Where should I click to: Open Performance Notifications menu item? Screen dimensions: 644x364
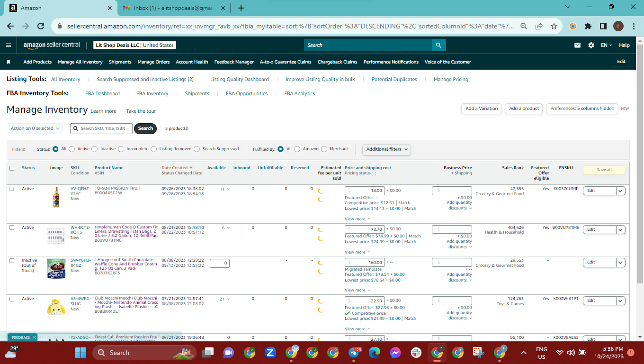(391, 62)
